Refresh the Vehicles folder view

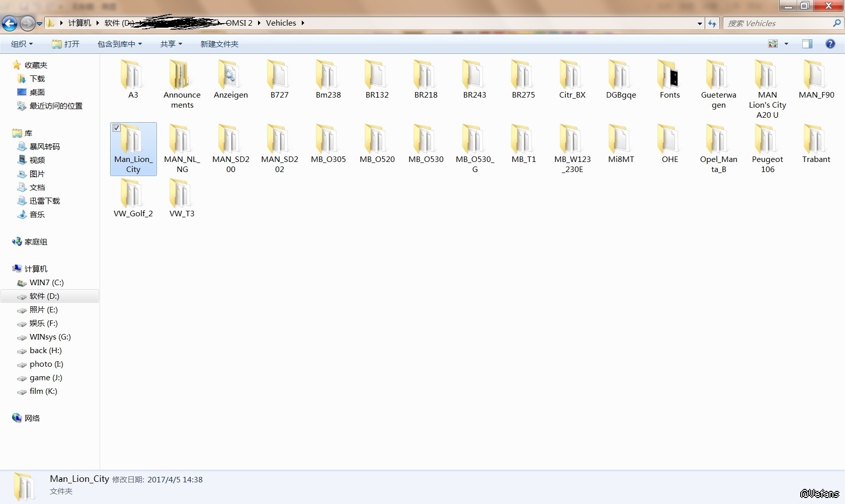pyautogui.click(x=712, y=23)
